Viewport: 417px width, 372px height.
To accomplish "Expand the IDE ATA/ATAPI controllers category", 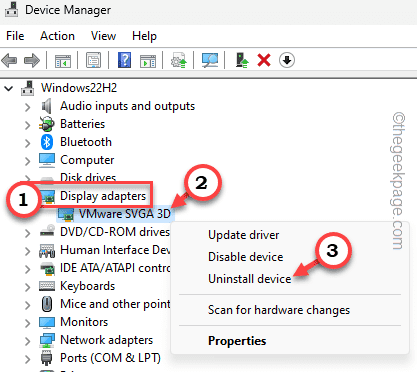I will tap(27, 269).
